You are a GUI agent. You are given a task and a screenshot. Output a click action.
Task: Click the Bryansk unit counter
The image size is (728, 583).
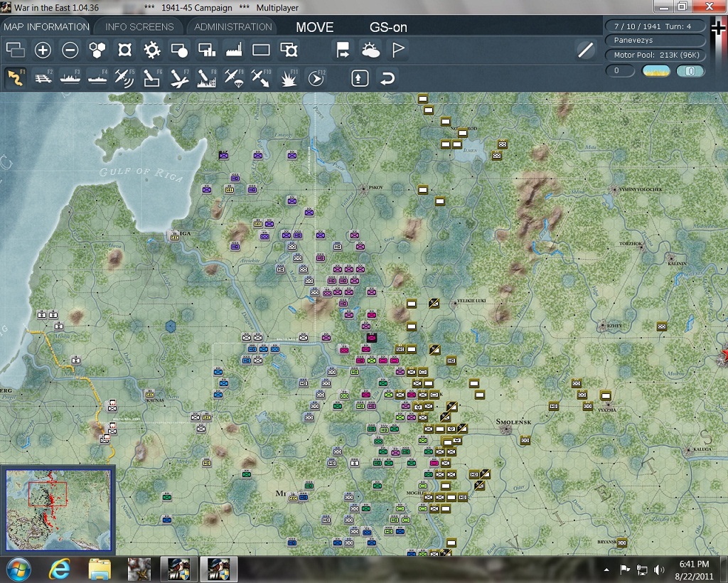(x=621, y=542)
